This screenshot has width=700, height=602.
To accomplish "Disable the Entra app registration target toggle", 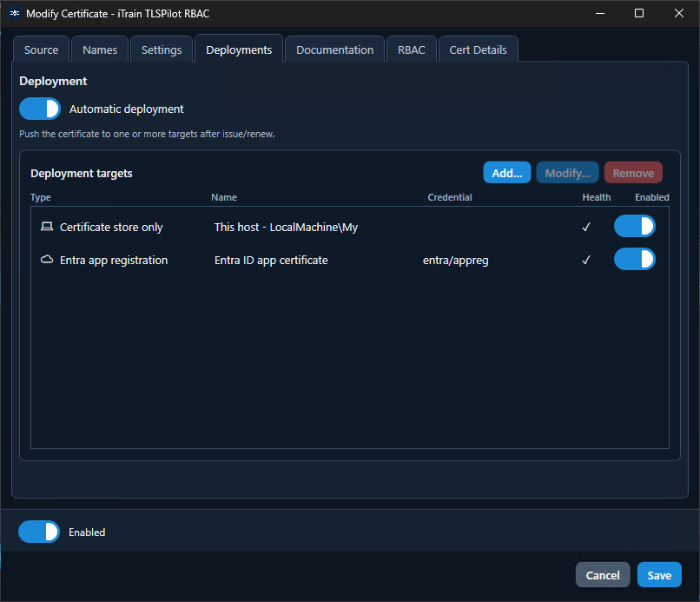I will click(x=634, y=259).
